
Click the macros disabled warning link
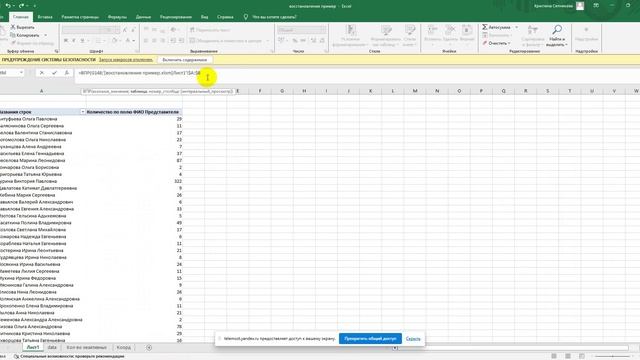pyautogui.click(x=126, y=60)
